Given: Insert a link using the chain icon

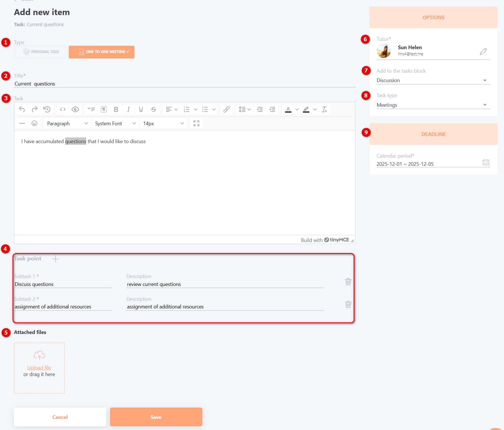Looking at the screenshot, I should [226, 109].
